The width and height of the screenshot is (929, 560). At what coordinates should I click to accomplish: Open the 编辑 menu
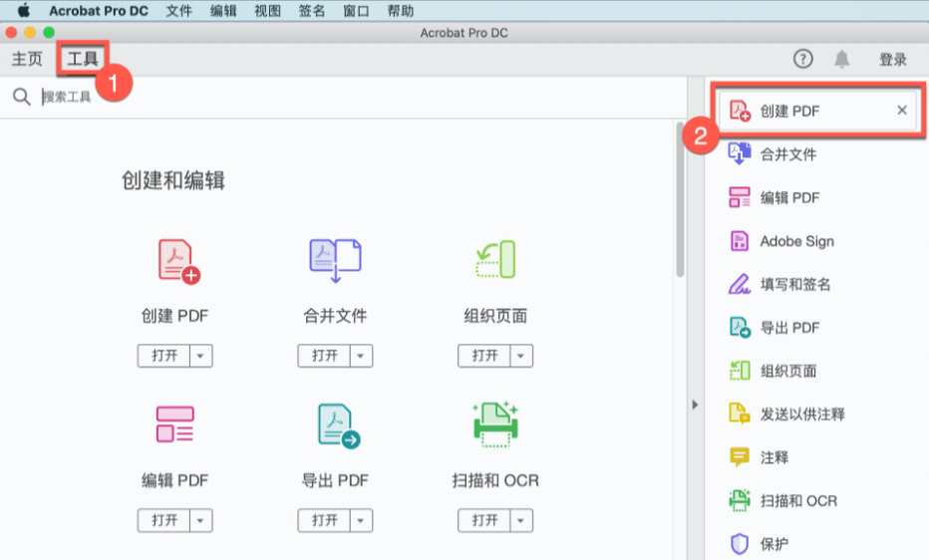click(x=223, y=11)
